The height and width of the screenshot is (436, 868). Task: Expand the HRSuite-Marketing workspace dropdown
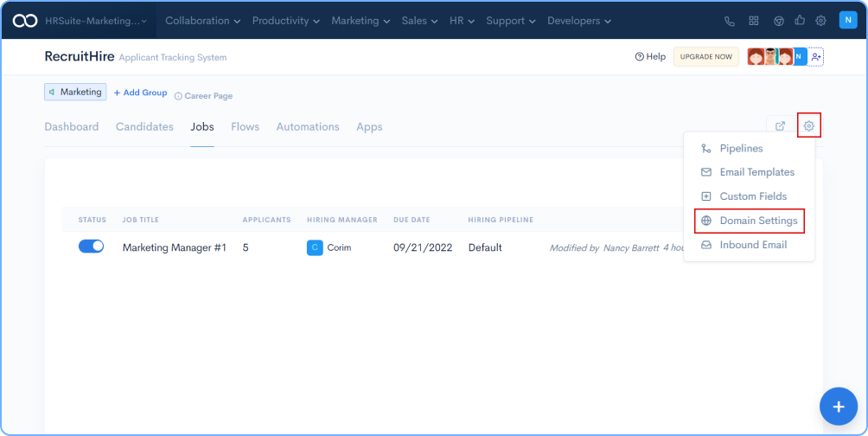[x=95, y=21]
